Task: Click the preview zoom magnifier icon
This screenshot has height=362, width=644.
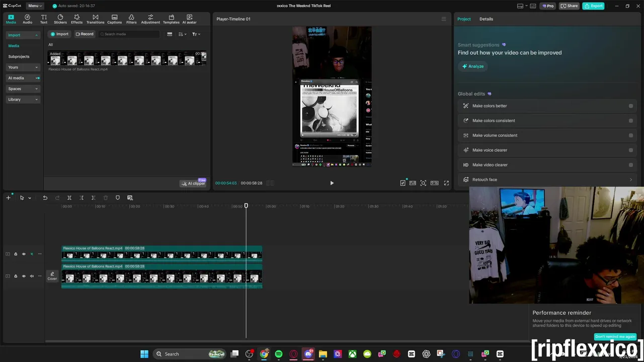Action: (423, 183)
